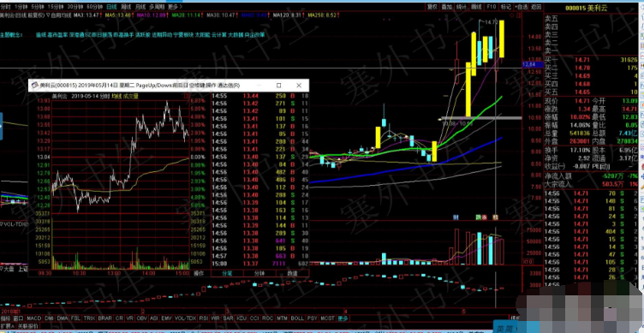Open the F10 company info button
The image size is (644, 333).
492,7
